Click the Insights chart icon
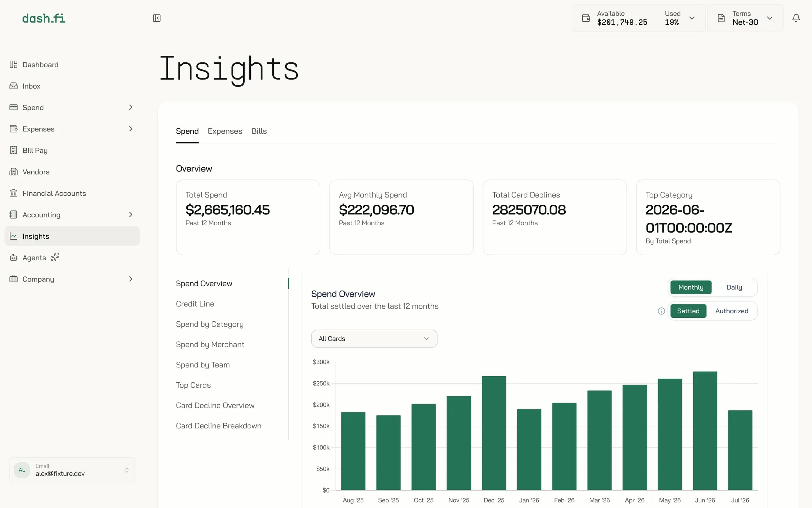The width and height of the screenshot is (812, 508). click(x=14, y=236)
